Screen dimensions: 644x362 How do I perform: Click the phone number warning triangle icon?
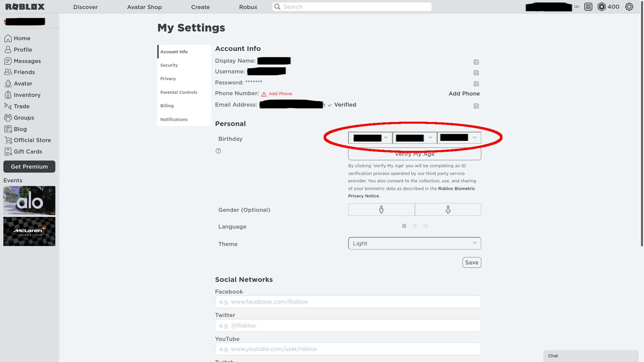tap(264, 94)
